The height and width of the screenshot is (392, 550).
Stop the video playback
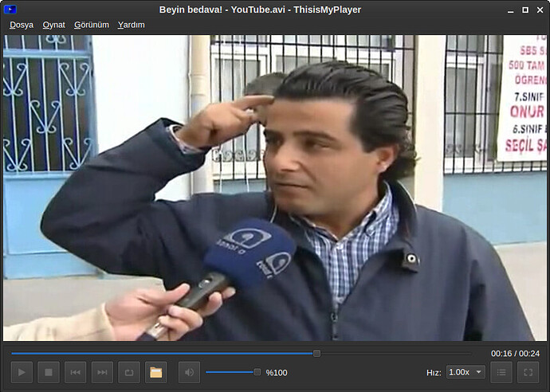[49, 372]
